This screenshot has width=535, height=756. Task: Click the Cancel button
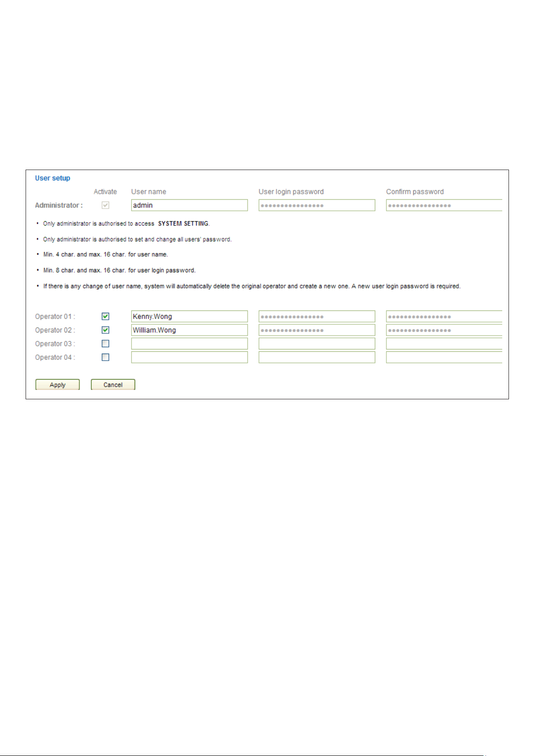(113, 385)
